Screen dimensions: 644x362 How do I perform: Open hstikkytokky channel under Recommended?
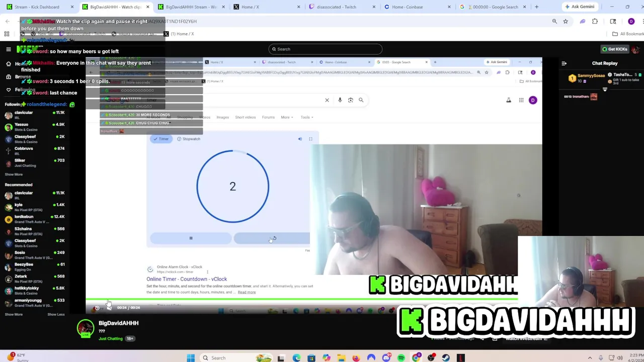click(35, 291)
